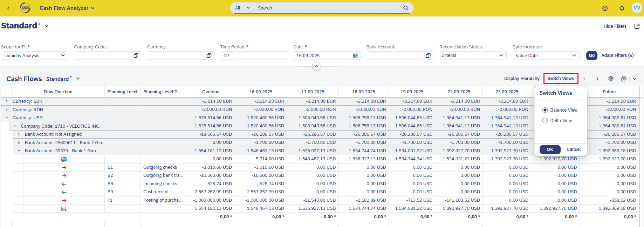Viewport: 644px width, 227px height.
Task: Expand the Currency: EUR row
Action: 7,101
